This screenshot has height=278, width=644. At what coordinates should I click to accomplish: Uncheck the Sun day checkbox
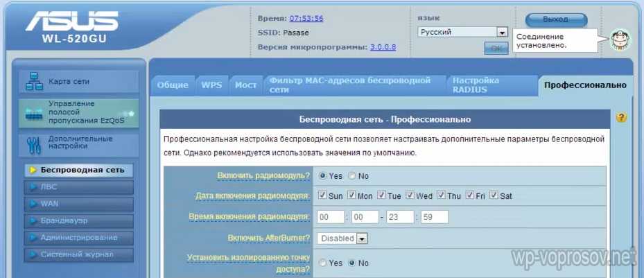(322, 196)
